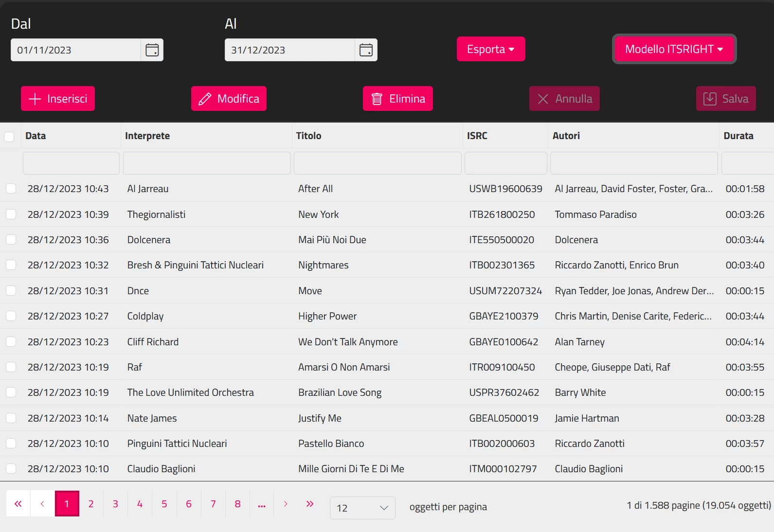Click the Salva button
The width and height of the screenshot is (774, 532).
[726, 99]
